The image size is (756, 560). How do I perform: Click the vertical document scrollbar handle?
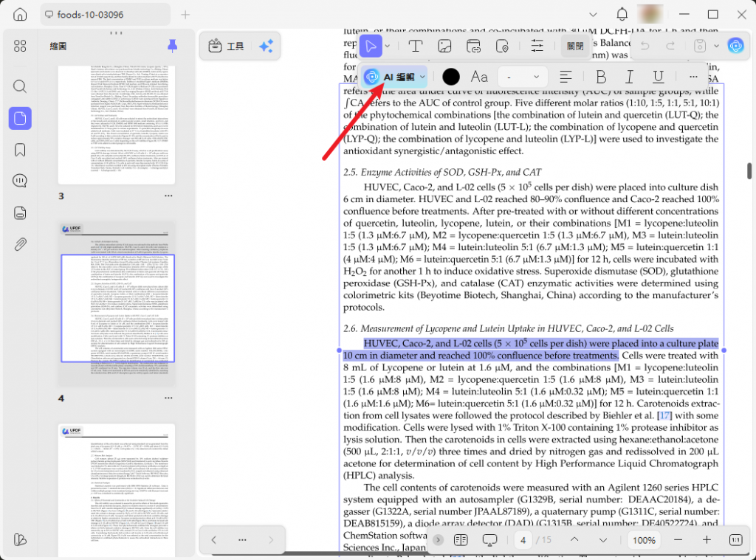pyautogui.click(x=749, y=170)
